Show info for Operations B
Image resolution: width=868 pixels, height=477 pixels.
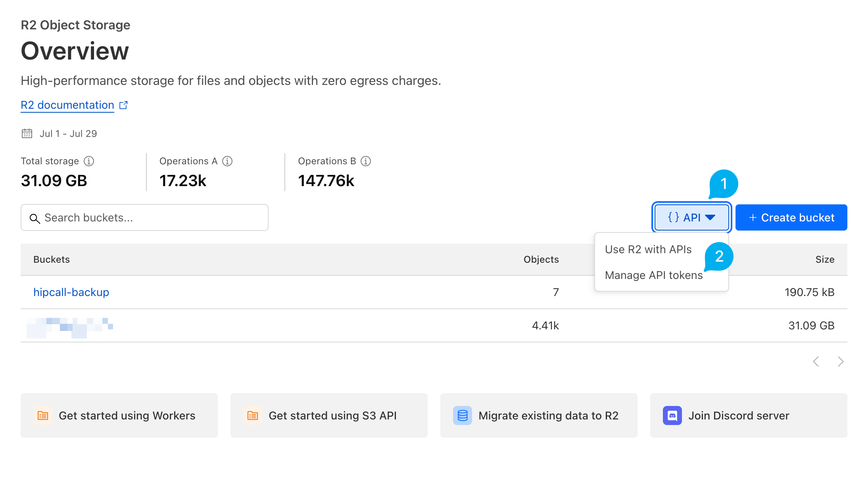(366, 161)
